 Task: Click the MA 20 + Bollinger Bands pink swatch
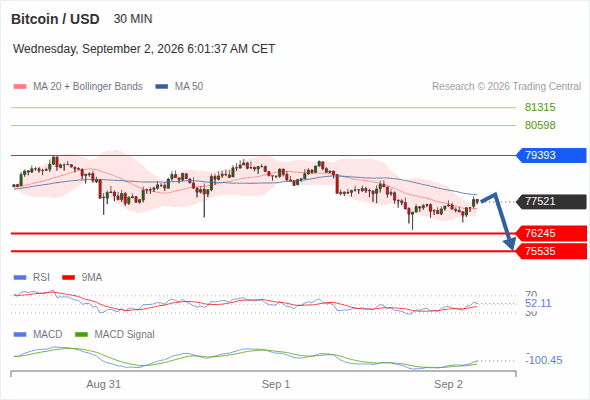[20, 87]
